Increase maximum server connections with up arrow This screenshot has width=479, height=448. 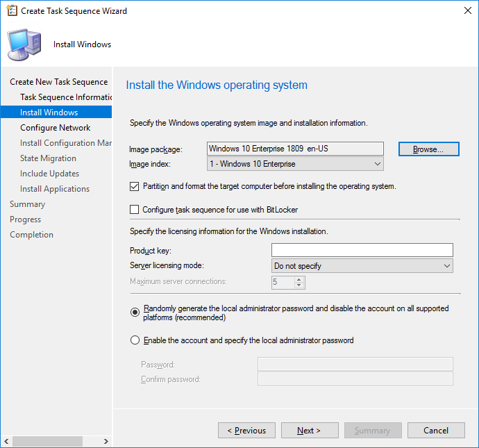(x=299, y=279)
